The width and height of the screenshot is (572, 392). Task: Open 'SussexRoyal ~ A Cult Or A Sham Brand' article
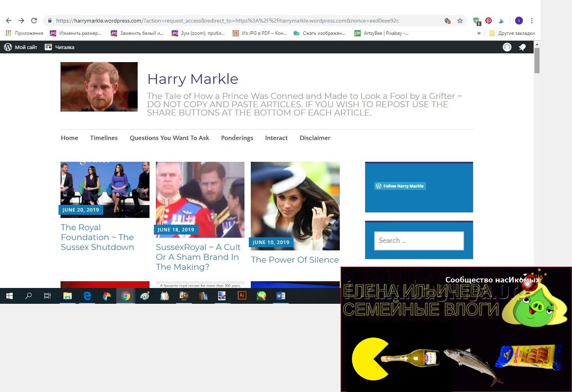198,257
